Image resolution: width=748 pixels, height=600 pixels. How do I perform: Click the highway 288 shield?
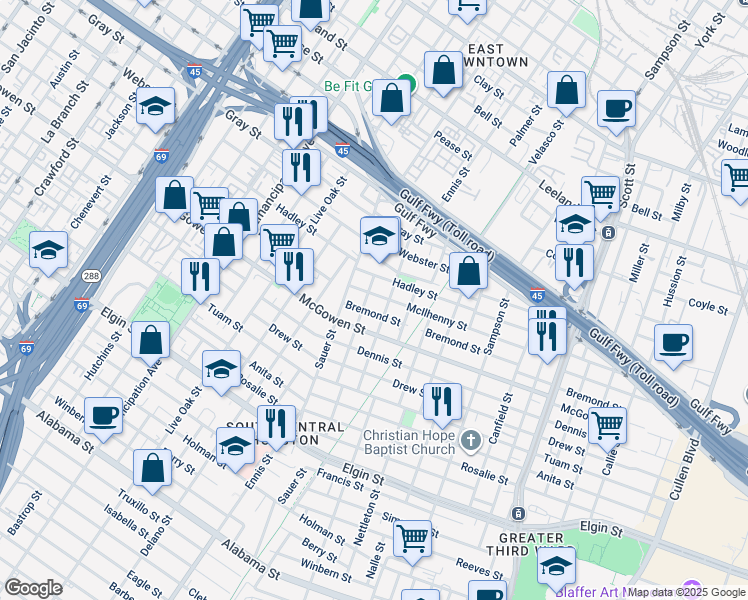(91, 276)
